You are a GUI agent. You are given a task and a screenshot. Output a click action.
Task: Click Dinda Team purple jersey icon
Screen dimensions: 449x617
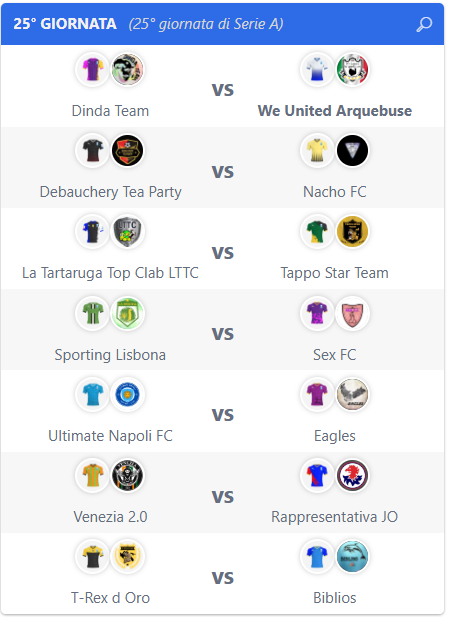93,69
